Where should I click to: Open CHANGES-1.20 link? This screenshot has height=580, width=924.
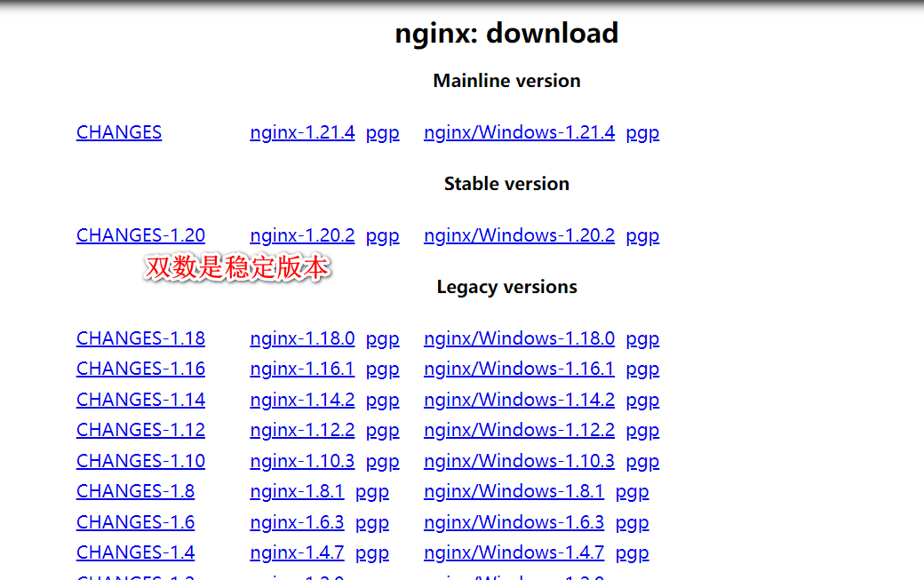click(x=141, y=235)
